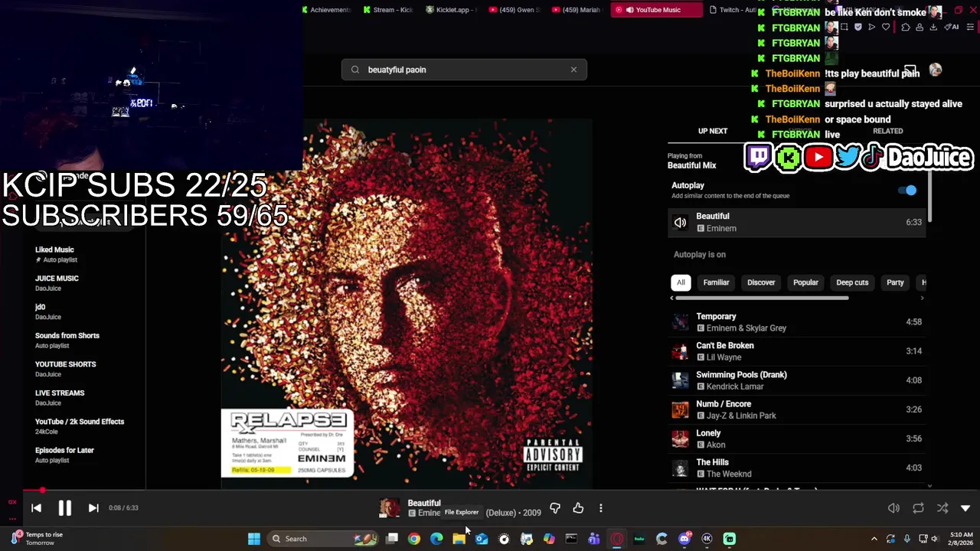
Task: Select the Popular filter chip
Action: coord(805,282)
